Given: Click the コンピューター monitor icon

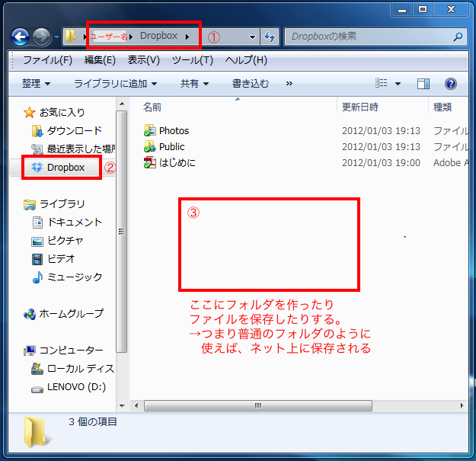Looking at the screenshot, I should click(x=30, y=351).
